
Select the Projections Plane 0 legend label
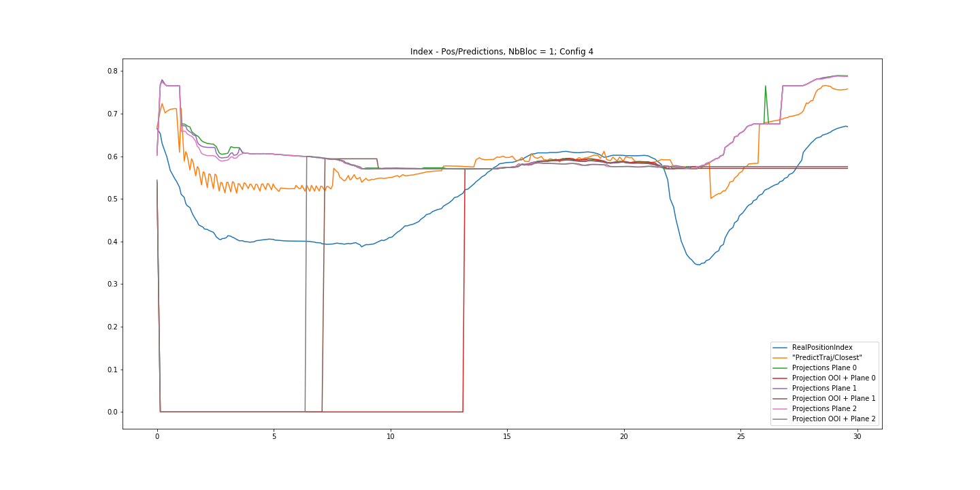(824, 367)
